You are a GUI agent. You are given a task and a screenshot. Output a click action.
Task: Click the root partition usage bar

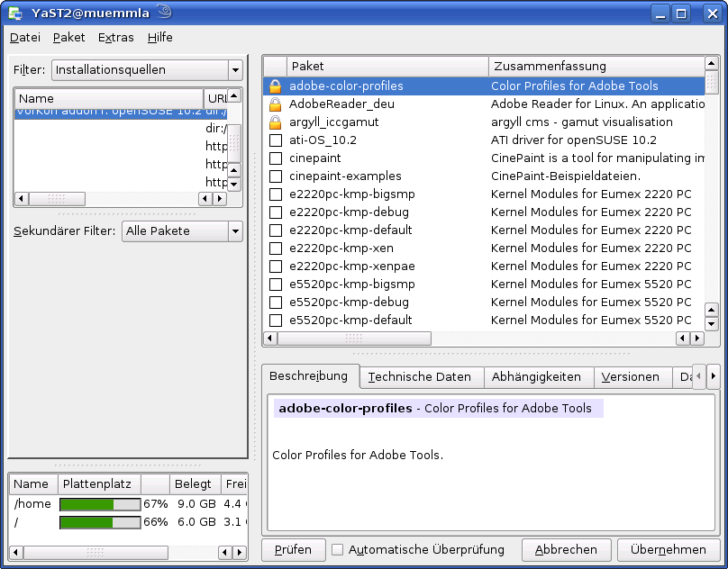(100, 522)
